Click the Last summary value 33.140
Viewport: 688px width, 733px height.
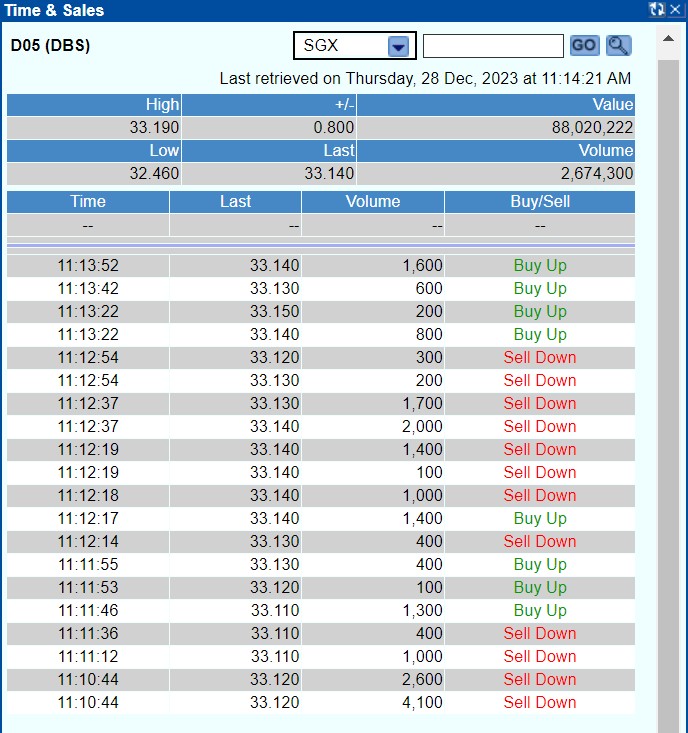tap(329, 173)
